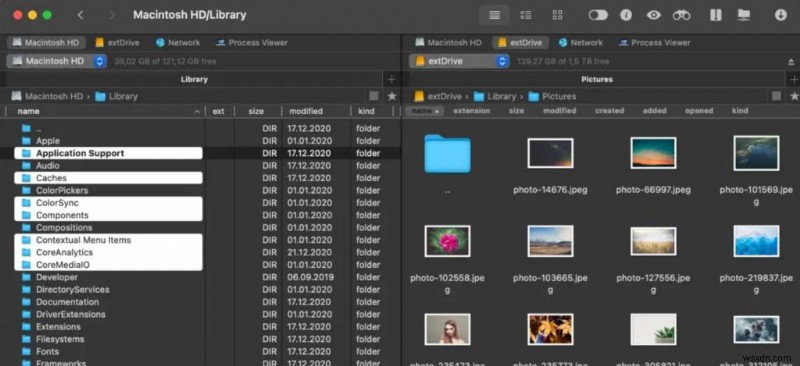Select the Application Support folder
Image resolution: width=800 pixels, height=366 pixels.
point(201,153)
